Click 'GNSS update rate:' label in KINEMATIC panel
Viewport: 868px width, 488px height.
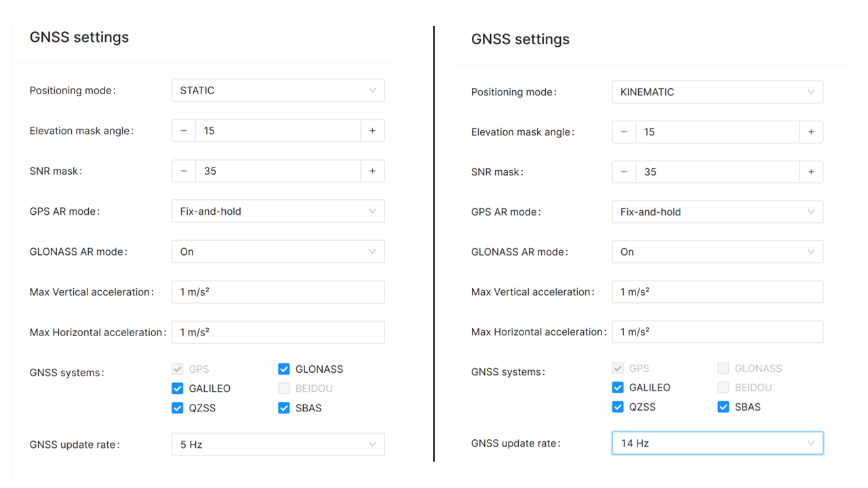point(516,443)
